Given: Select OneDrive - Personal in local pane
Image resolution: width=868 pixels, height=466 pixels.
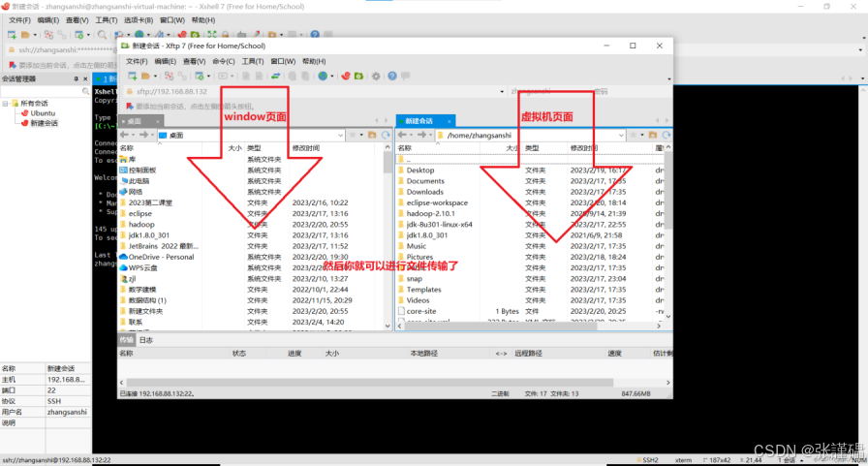Looking at the screenshot, I should [x=161, y=257].
